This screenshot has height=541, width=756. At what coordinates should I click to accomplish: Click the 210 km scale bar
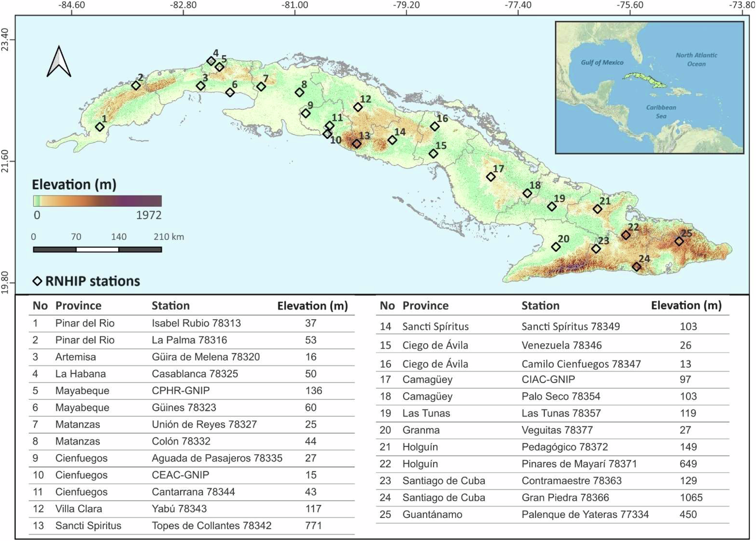coord(97,250)
